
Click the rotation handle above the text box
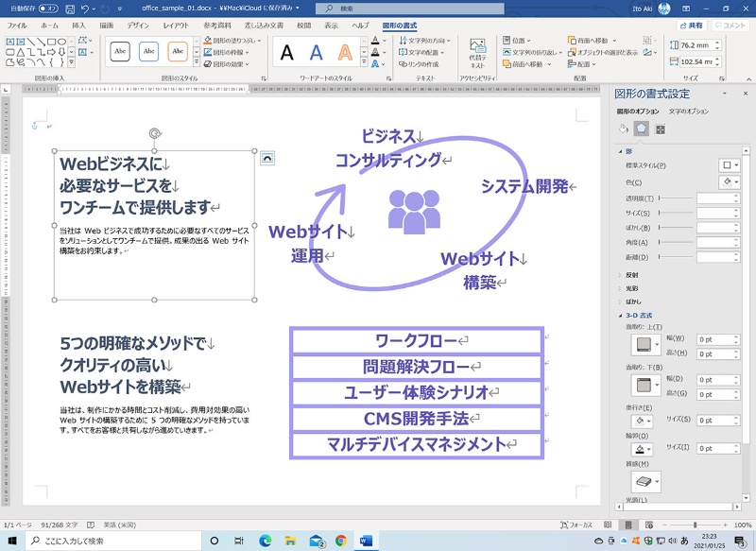(x=155, y=133)
